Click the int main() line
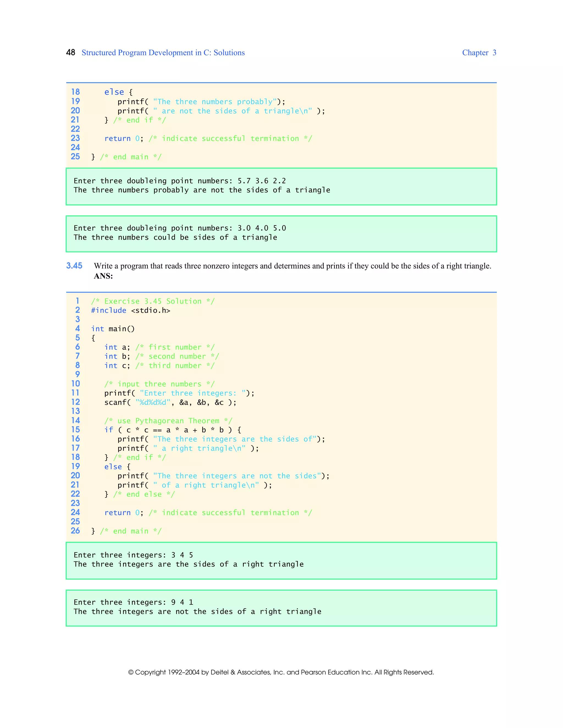The height and width of the screenshot is (728, 563). click(x=113, y=329)
